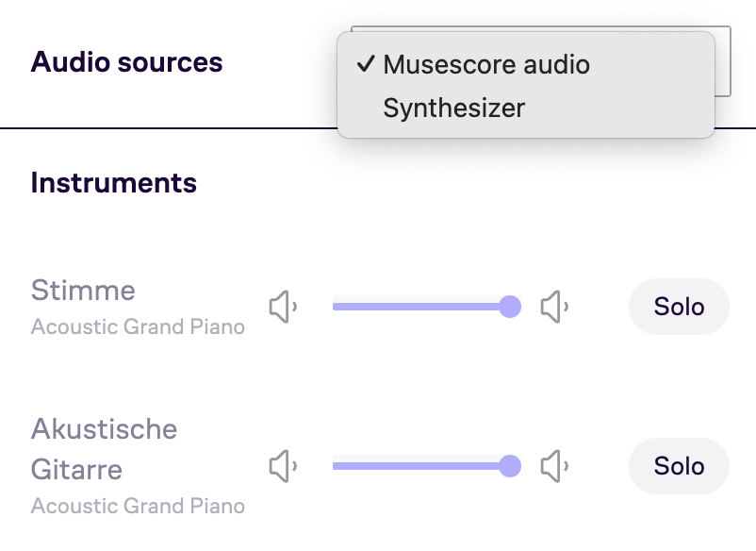Click the Audio sources heading
756x551 pixels.
tap(127, 62)
